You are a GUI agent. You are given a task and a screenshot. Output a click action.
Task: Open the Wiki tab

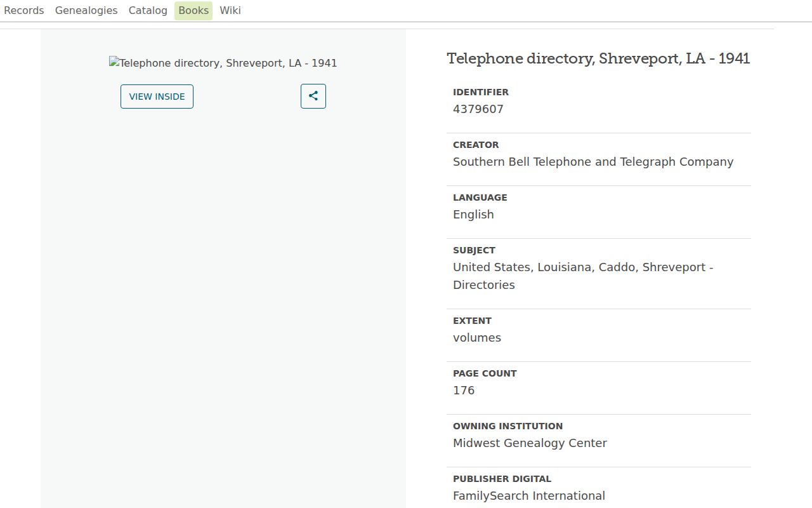pos(230,10)
